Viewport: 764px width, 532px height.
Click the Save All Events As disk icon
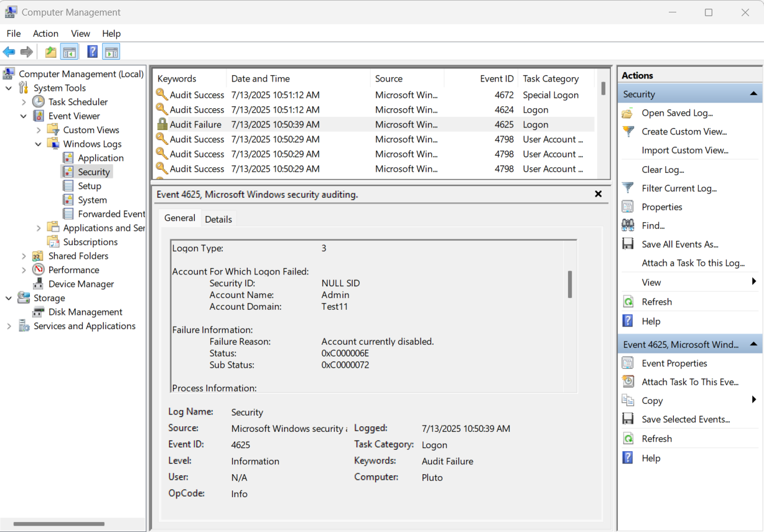point(628,245)
